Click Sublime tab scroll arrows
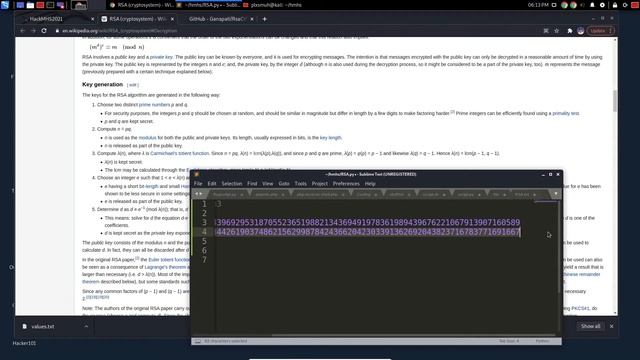Viewport: 640px width, 360px height. click(198, 194)
